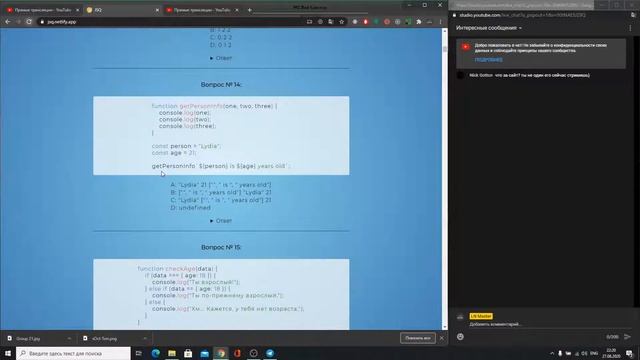Image resolution: width=640 pixels, height=360 pixels.
Task: Click the 'Вопрос № 15' heading
Action: coord(221,247)
